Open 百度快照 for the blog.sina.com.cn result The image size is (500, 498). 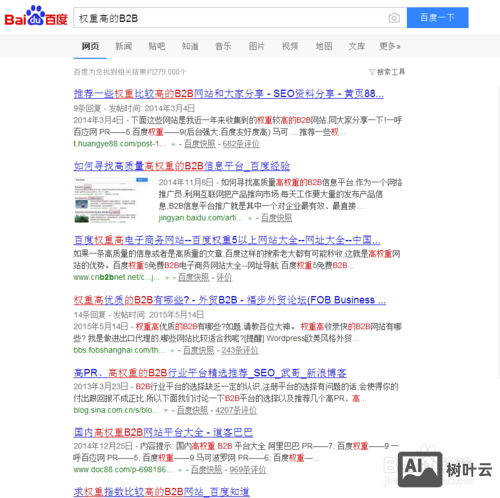(x=192, y=410)
